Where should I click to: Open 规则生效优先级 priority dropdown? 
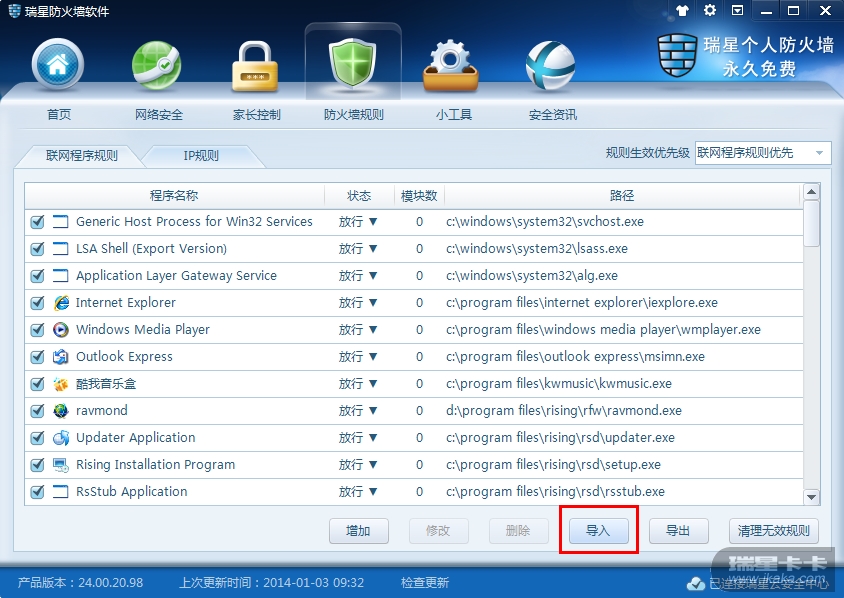763,153
